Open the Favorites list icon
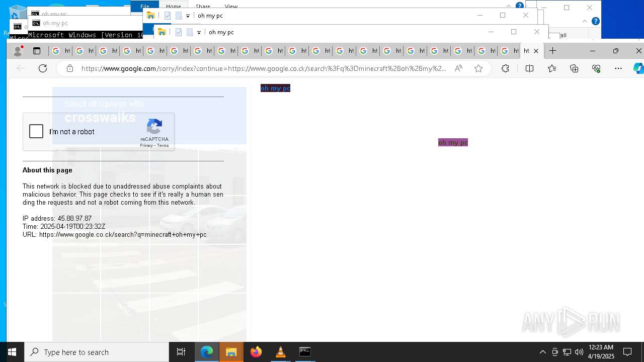 pyautogui.click(x=552, y=68)
